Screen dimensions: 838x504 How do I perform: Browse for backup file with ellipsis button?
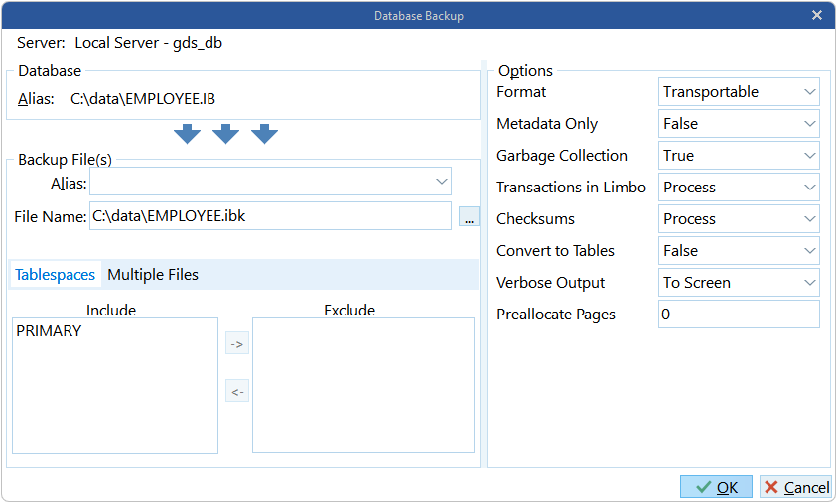click(469, 216)
